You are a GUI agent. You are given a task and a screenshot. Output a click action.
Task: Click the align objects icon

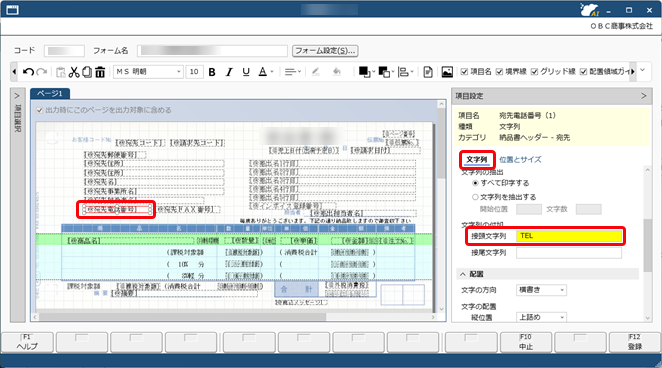[404, 72]
